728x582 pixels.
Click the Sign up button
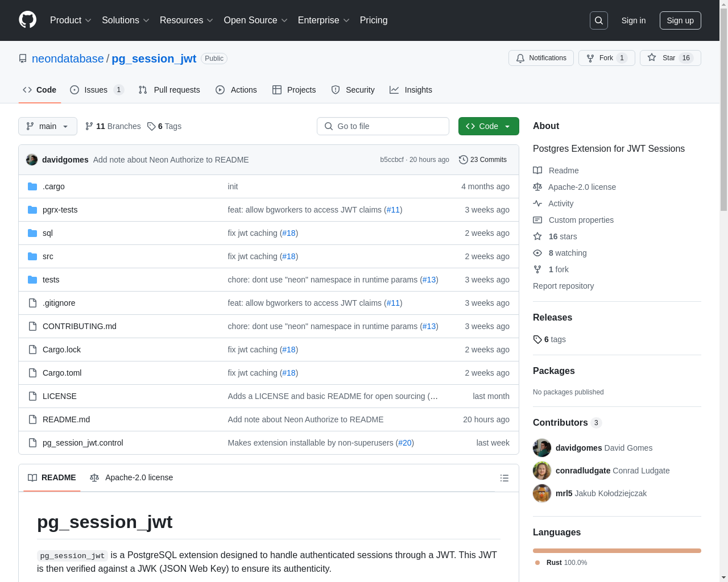coord(680,20)
